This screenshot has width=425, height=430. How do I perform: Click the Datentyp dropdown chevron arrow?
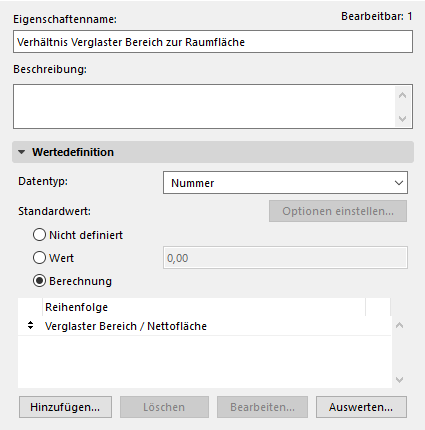pyautogui.click(x=399, y=183)
